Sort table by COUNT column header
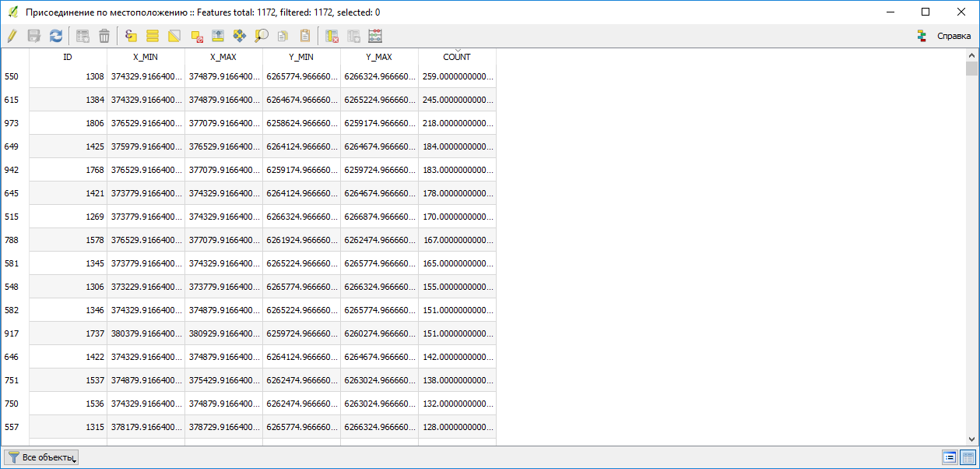 (457, 57)
